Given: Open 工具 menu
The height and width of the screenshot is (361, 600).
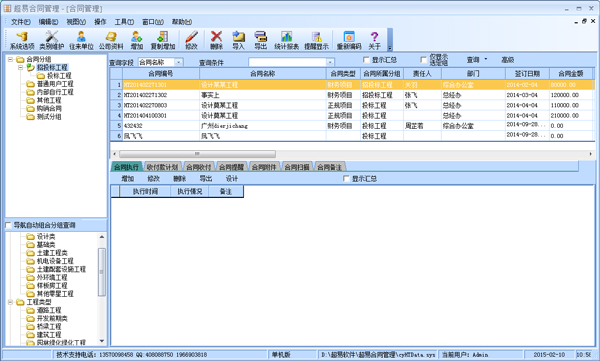Looking at the screenshot, I should click(124, 22).
